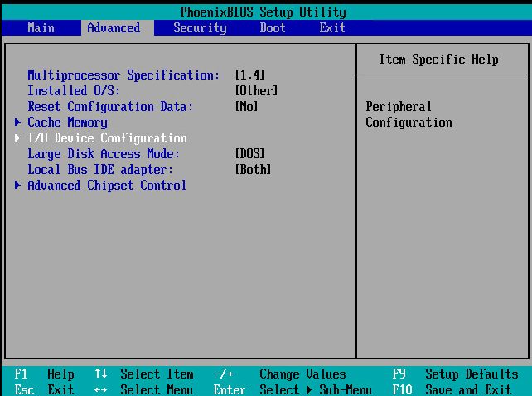
Task: Select Reset Configuration Data label
Action: coord(110,107)
